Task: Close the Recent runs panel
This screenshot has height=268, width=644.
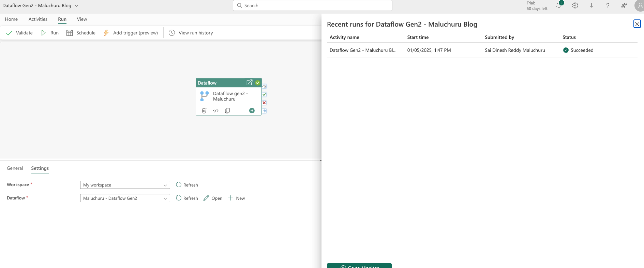Action: click(x=637, y=24)
